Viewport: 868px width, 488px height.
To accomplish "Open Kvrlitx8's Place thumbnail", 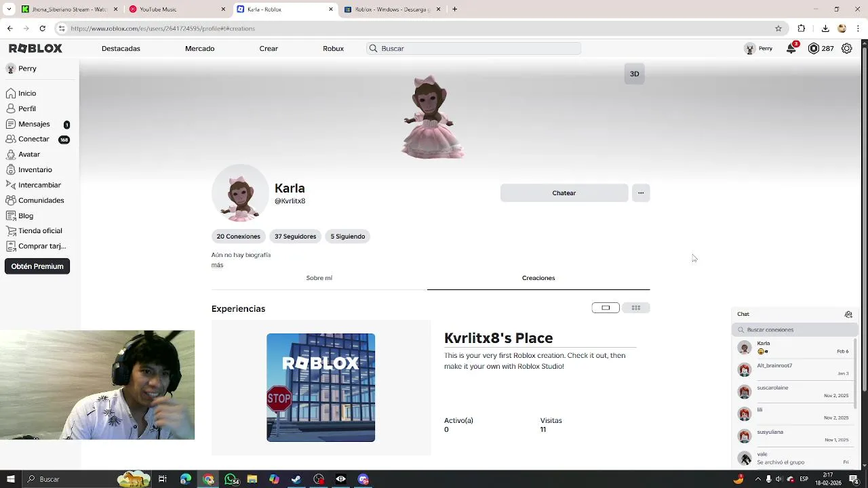I will coord(321,388).
